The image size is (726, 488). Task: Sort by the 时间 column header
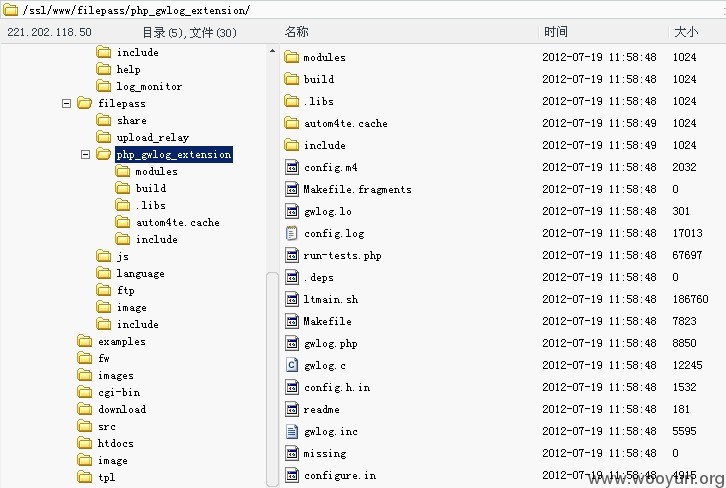pos(556,31)
